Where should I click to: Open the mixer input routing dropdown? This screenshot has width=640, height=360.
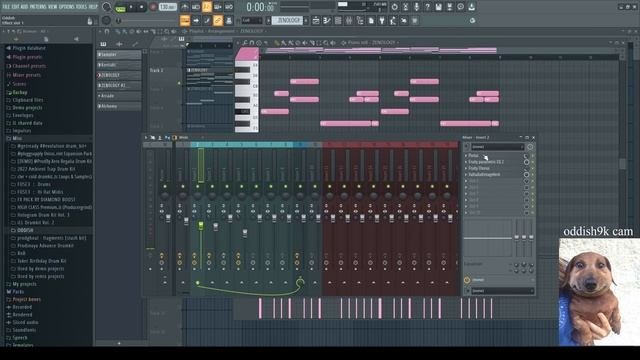497,147
